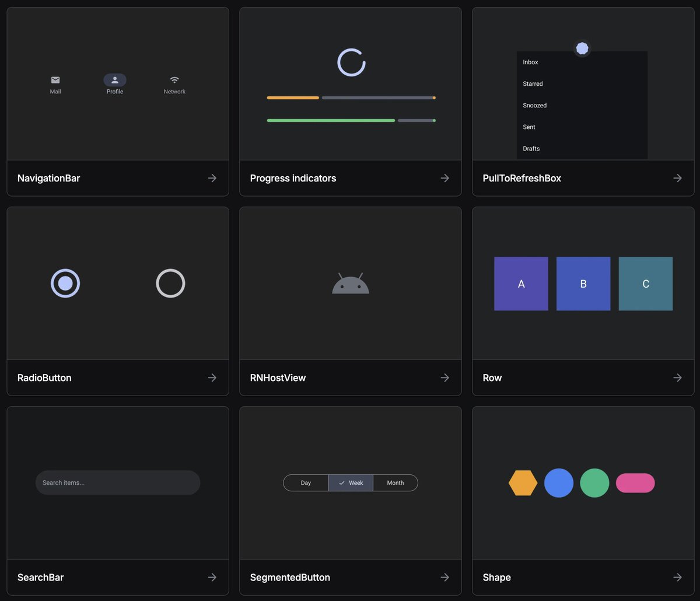Open the RadioButton card title

(44, 378)
